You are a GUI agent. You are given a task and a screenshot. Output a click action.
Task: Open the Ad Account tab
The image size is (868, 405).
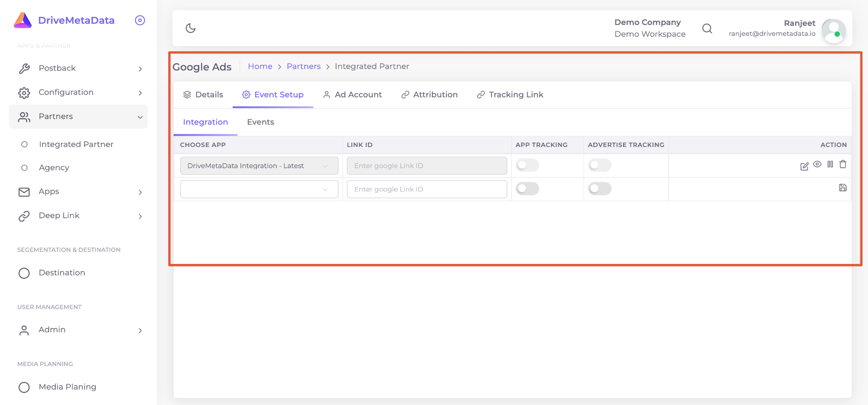point(352,94)
